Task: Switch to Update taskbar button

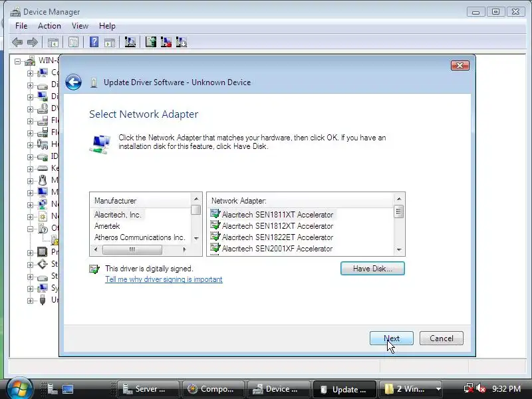Action: (344, 389)
